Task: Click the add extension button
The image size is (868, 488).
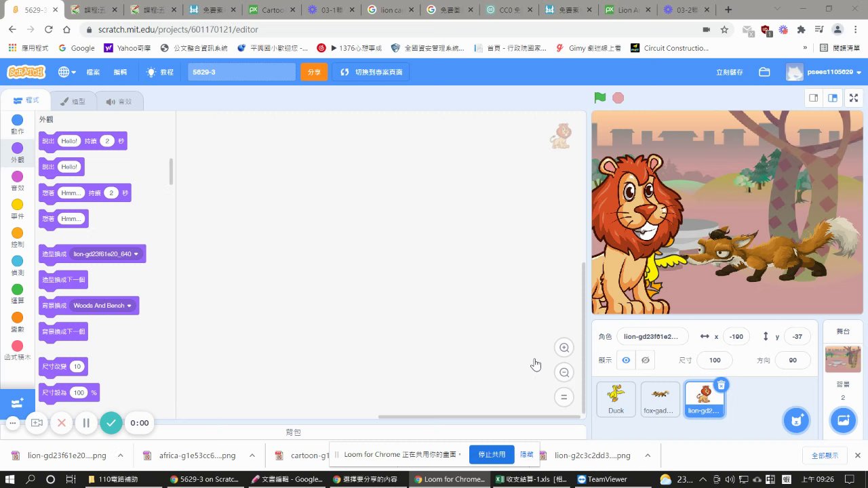Action: 17,403
